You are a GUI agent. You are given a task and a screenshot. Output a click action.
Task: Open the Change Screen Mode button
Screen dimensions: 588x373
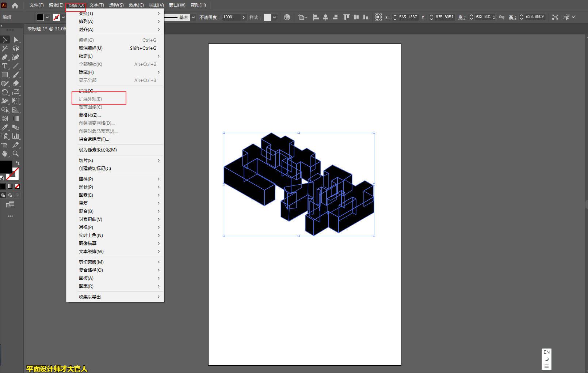[x=10, y=205]
